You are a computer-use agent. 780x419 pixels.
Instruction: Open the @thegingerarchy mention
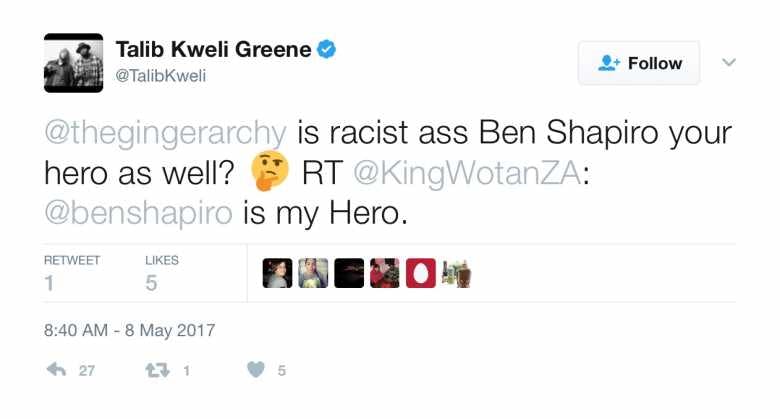pos(166,133)
